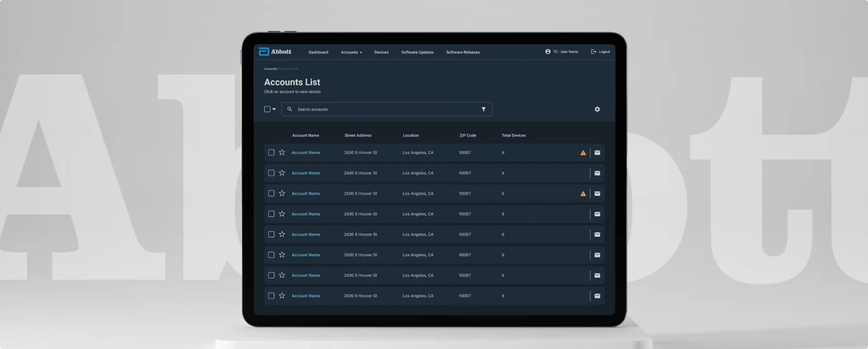Click the search magnifier icon
The height and width of the screenshot is (349, 868).
point(289,109)
